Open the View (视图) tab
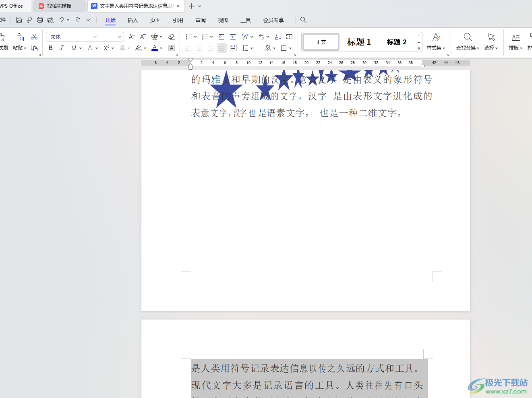This screenshot has width=532, height=398. pos(223,20)
